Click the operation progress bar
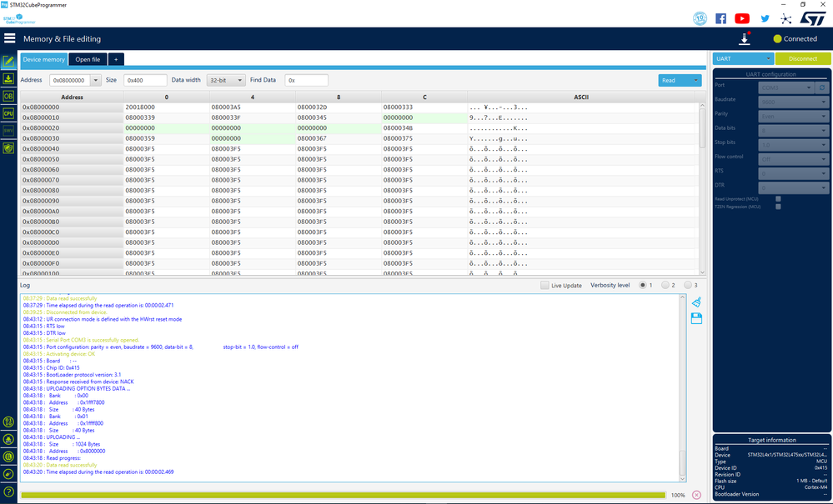The width and height of the screenshot is (833, 504). pyautogui.click(x=344, y=495)
